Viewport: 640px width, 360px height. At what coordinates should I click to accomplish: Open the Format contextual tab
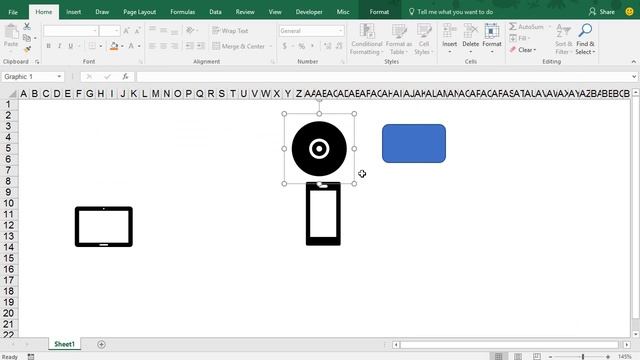[x=379, y=12]
